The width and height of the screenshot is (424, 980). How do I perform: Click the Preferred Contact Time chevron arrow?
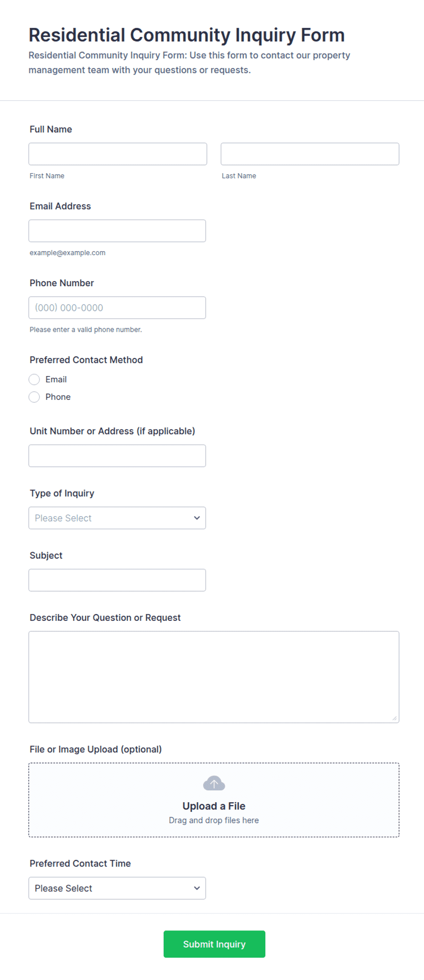point(197,888)
